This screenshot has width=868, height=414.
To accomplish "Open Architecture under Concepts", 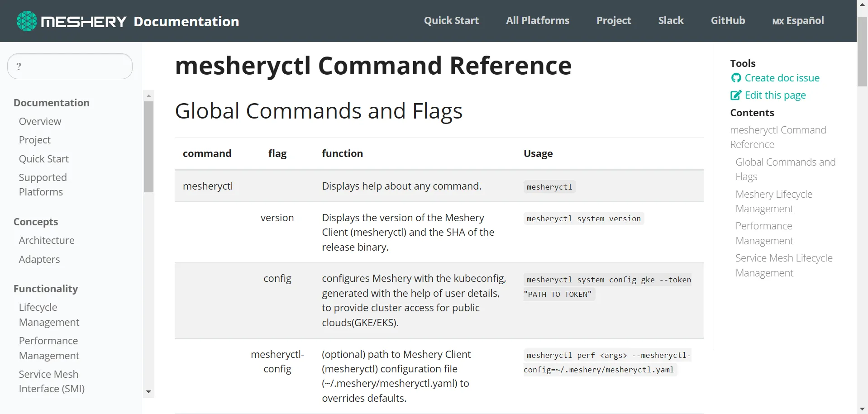I will coord(47,240).
